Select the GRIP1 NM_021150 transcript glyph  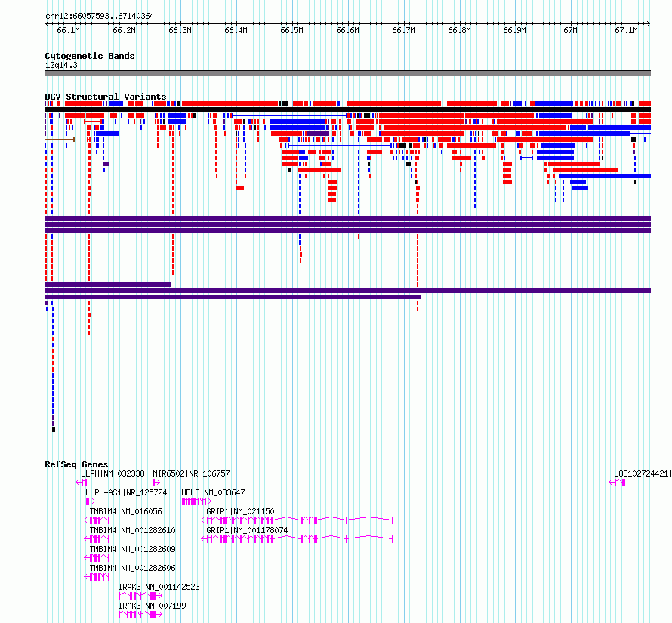click(297, 520)
